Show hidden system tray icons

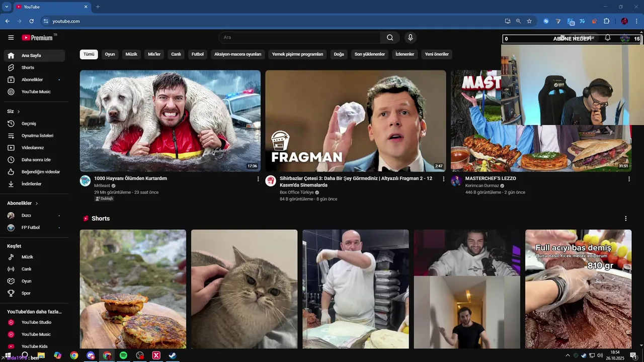click(568, 355)
